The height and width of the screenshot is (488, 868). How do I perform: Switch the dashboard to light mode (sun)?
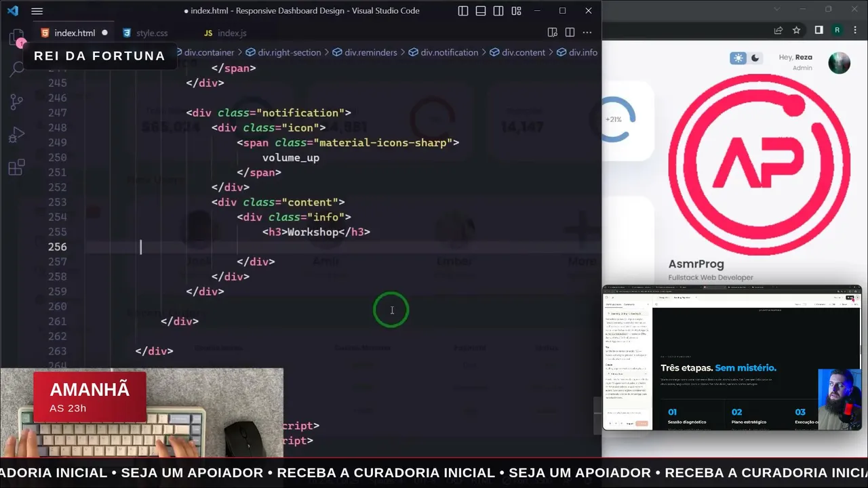(738, 58)
